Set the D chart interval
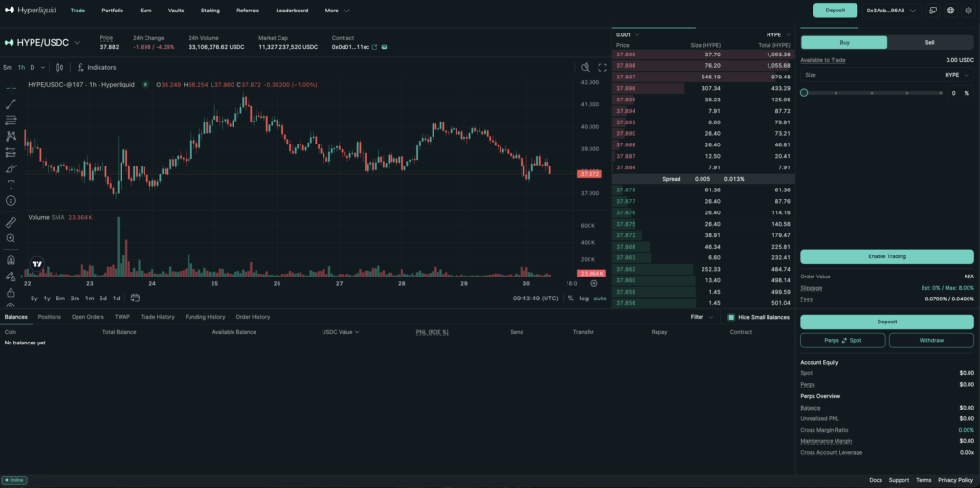Image resolution: width=980 pixels, height=488 pixels. [33, 68]
